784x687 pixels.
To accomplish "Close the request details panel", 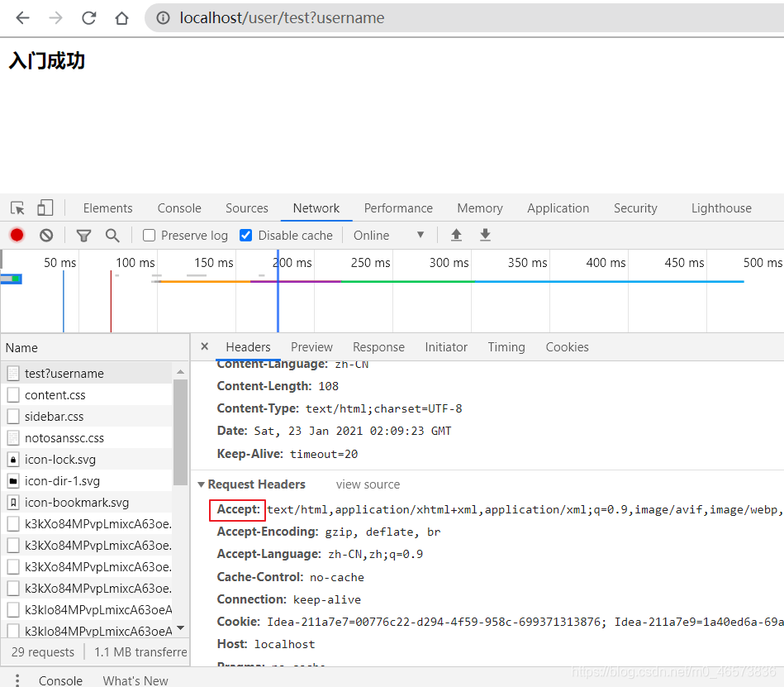I will (205, 346).
